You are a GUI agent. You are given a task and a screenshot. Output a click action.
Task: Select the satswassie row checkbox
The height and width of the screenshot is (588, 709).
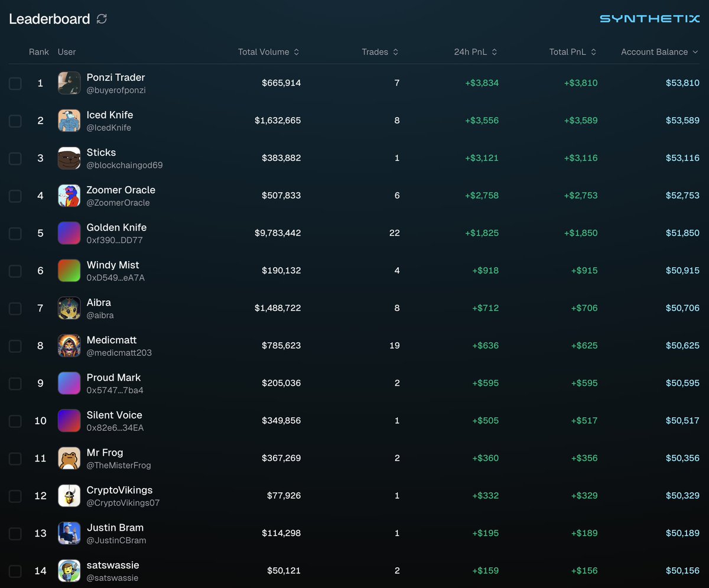pyautogui.click(x=15, y=571)
